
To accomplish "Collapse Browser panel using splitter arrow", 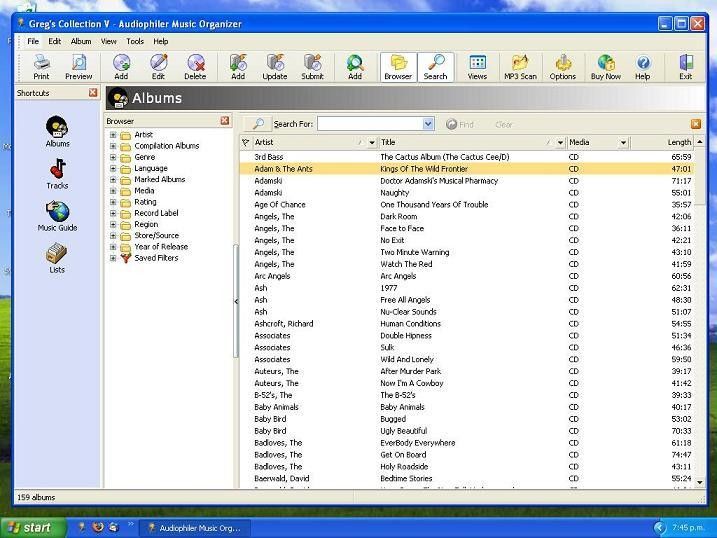I will pyautogui.click(x=236, y=301).
